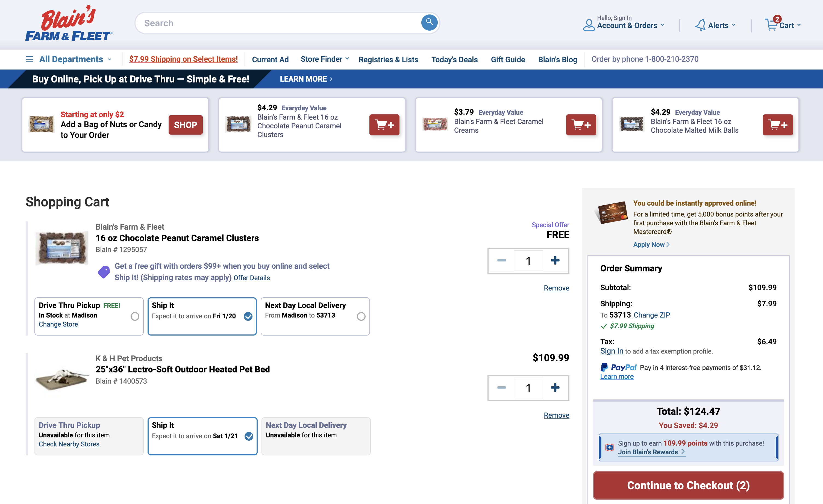Click Check Nearby Stores link

(69, 444)
